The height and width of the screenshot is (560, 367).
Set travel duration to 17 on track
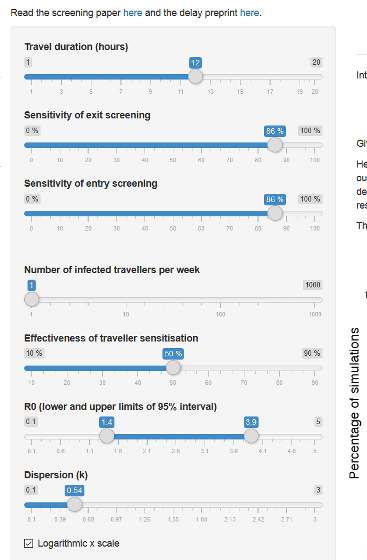[x=270, y=77]
